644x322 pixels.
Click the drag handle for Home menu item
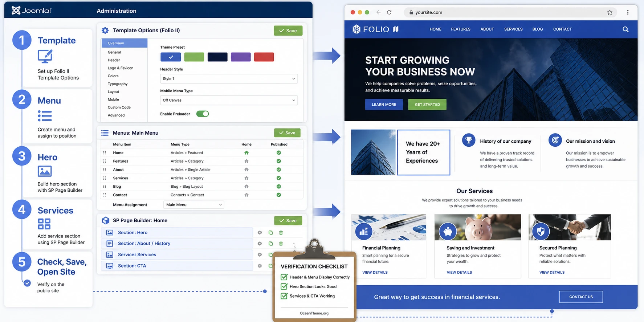pyautogui.click(x=105, y=153)
